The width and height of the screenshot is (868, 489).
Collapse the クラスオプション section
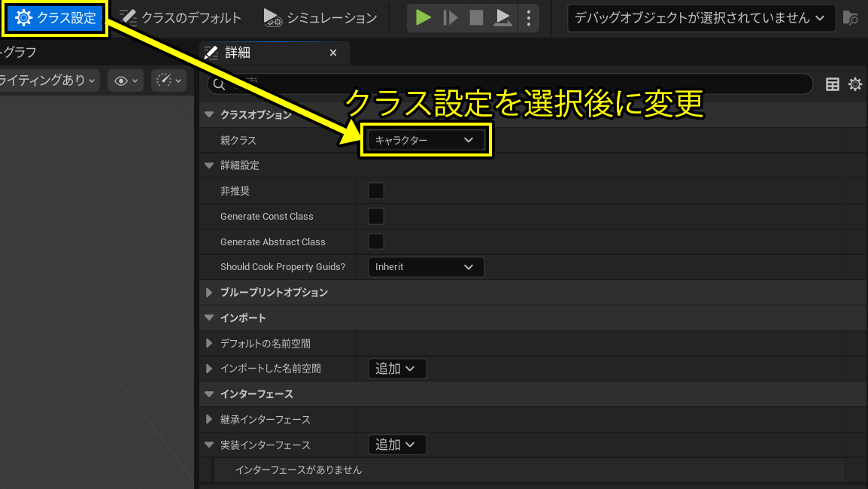click(x=209, y=114)
